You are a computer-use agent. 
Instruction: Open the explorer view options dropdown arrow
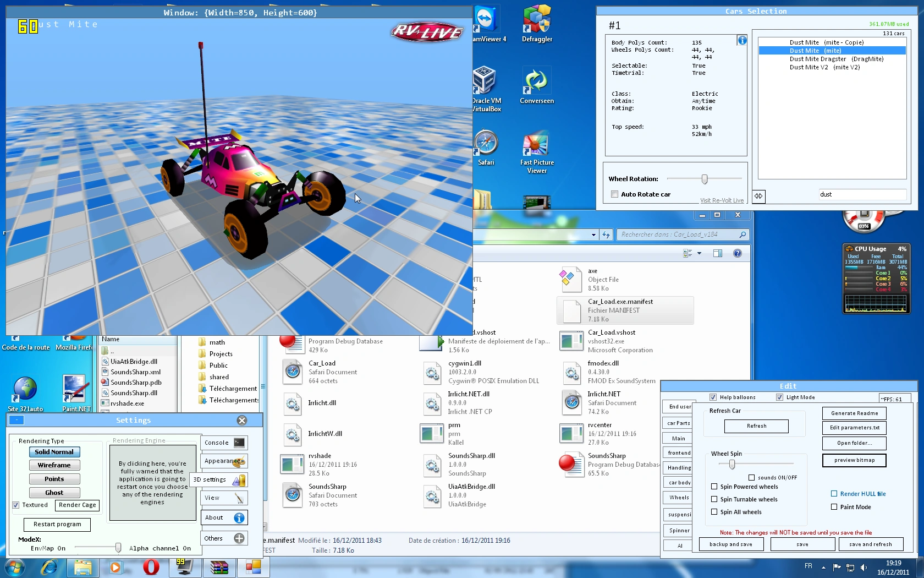pos(699,253)
